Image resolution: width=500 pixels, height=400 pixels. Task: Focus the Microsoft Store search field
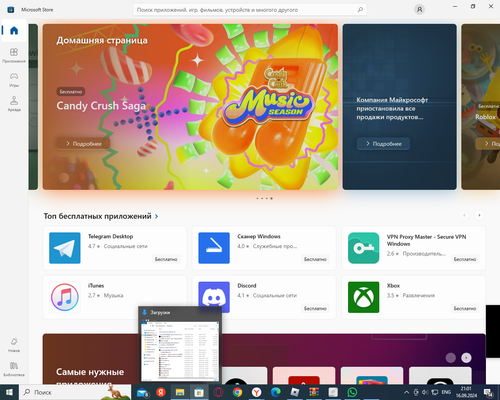pyautogui.click(x=250, y=10)
